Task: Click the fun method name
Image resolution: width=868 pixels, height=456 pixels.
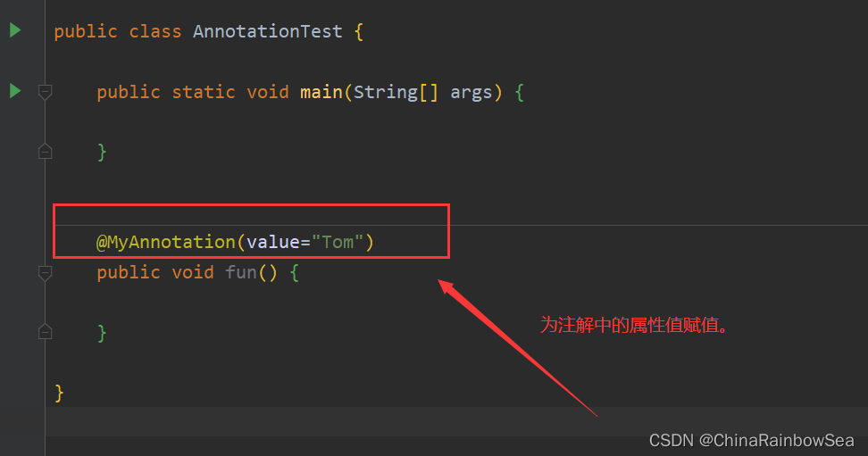Action: (241, 272)
